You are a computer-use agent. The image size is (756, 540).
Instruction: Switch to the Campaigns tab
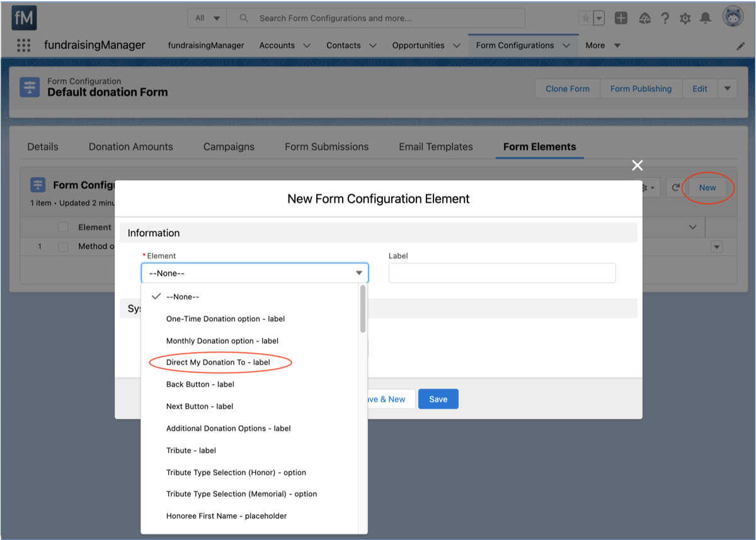pyautogui.click(x=229, y=147)
